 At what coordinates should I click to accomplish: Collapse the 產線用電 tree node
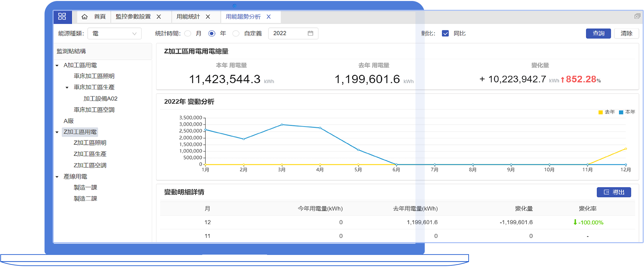tap(57, 177)
